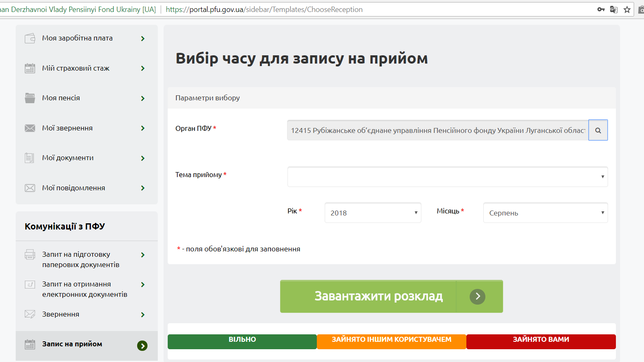Click the orange ЗАЙНЯТО ІНШИМ КОРИСТУВАЧЕМ legend block
The width and height of the screenshot is (644, 362).
[x=391, y=341]
